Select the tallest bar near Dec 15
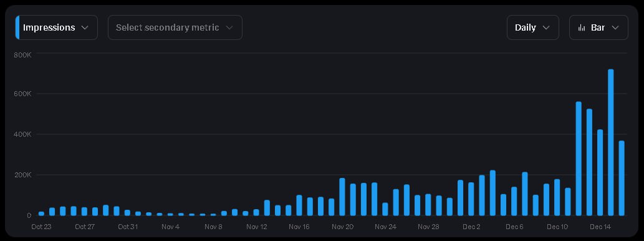The image size is (644, 241). point(611,142)
